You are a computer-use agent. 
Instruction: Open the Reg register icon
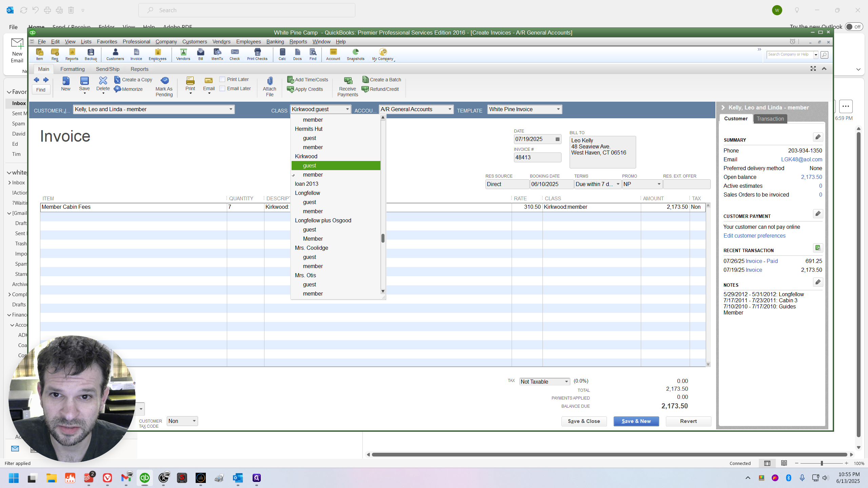tap(55, 54)
